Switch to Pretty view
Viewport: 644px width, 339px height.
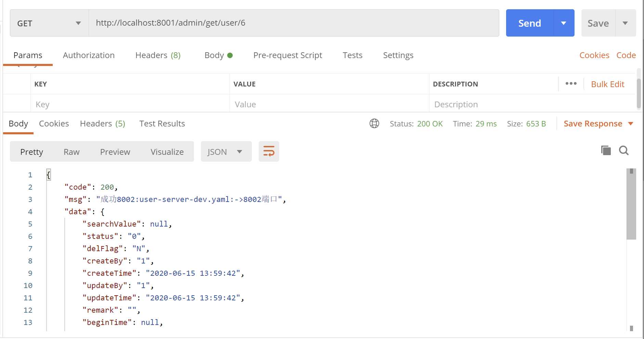[31, 152]
